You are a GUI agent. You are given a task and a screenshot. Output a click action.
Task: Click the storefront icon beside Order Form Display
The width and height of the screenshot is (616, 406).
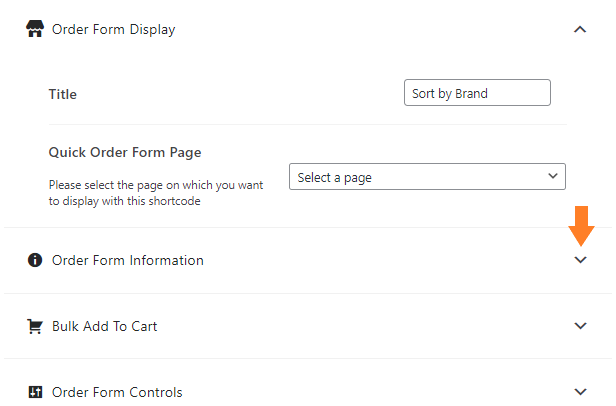point(35,29)
